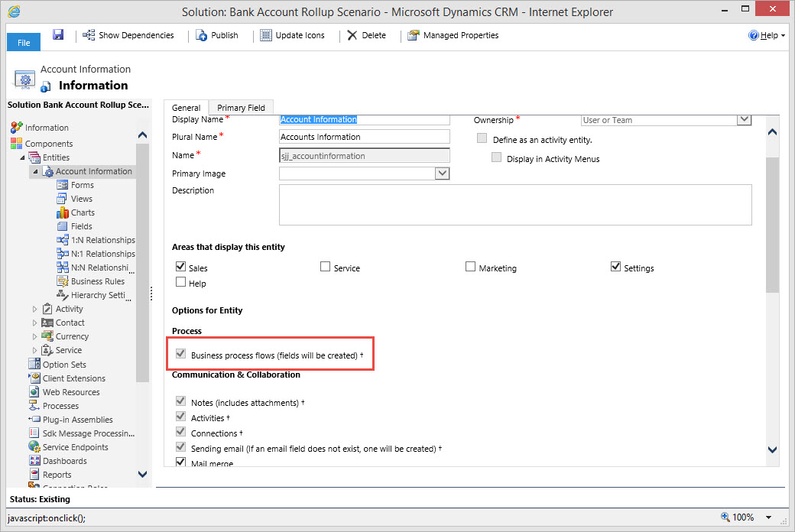
Task: Open the File menu
Action: pyautogui.click(x=24, y=42)
